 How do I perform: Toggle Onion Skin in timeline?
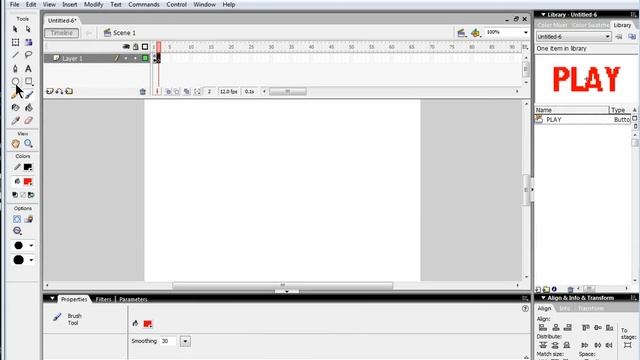coord(168,92)
